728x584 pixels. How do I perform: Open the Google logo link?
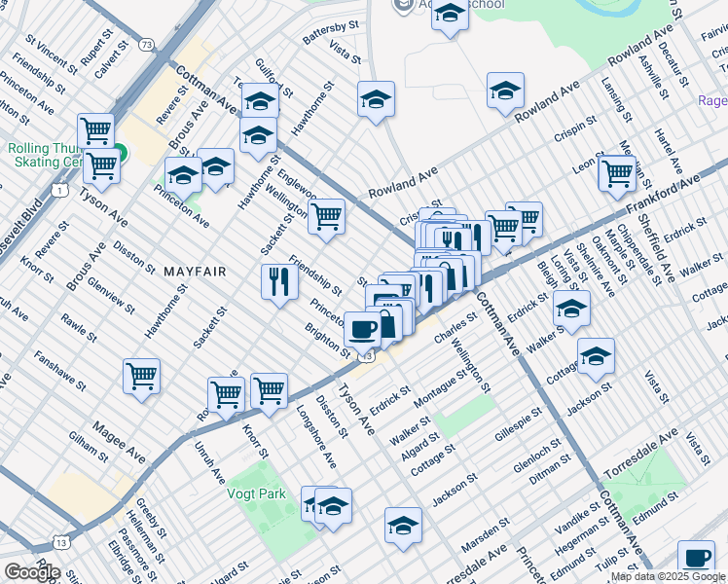pyautogui.click(x=33, y=572)
